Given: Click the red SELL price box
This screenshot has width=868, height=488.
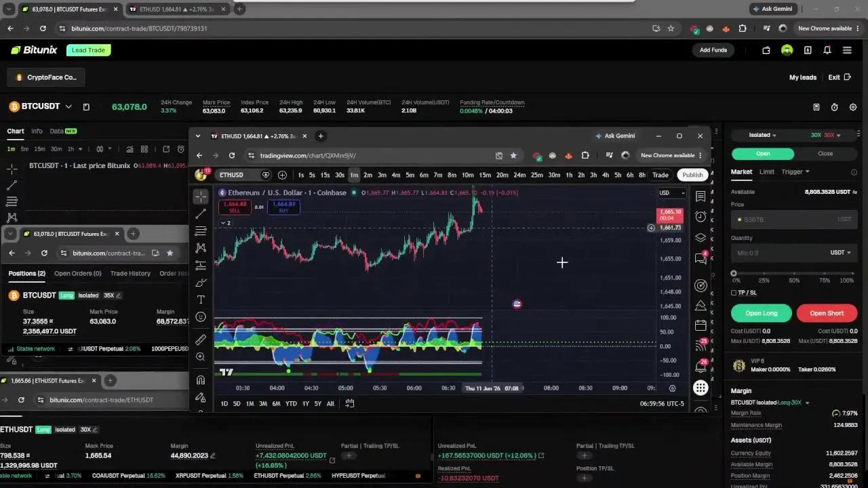Looking at the screenshot, I should (235, 207).
